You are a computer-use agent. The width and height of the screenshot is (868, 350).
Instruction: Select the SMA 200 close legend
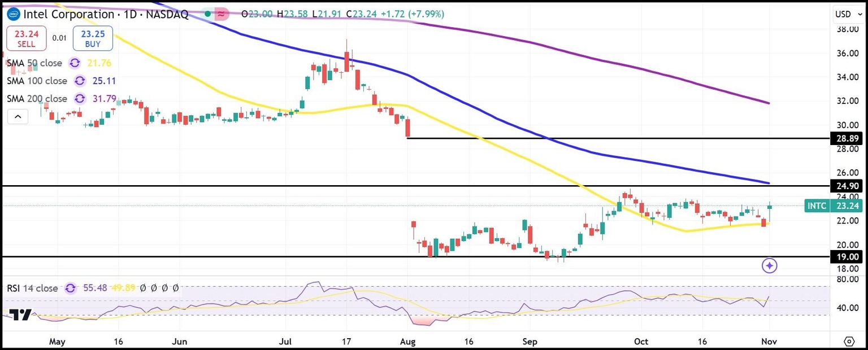coord(37,99)
